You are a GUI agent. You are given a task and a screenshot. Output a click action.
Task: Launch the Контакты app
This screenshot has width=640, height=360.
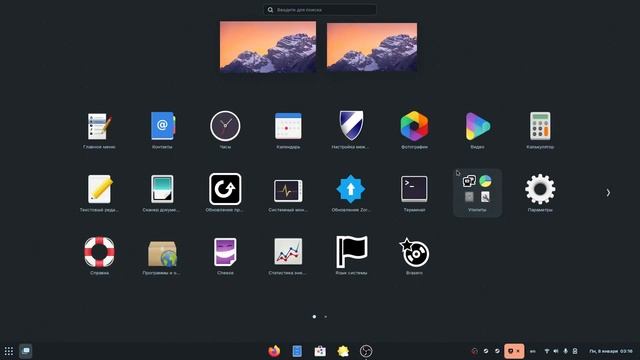(x=162, y=126)
